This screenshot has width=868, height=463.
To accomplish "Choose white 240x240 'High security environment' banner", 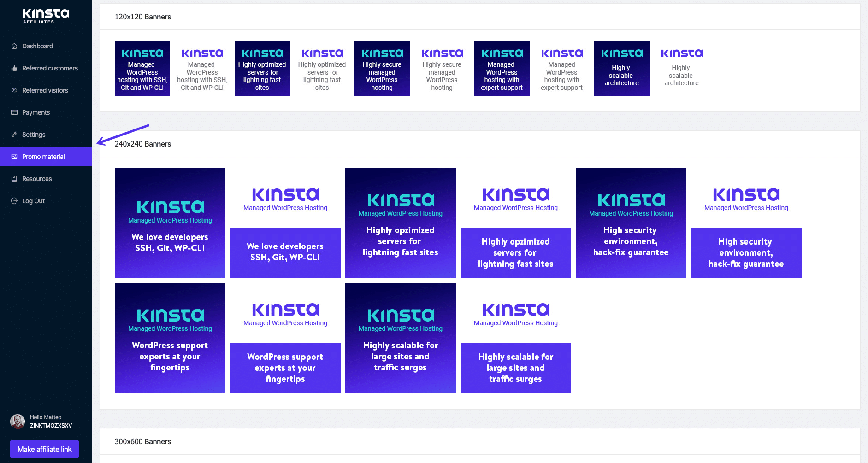I will tap(746, 223).
